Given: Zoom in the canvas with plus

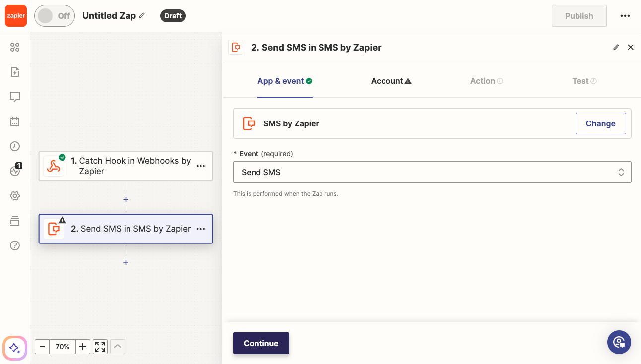Looking at the screenshot, I should tap(83, 347).
